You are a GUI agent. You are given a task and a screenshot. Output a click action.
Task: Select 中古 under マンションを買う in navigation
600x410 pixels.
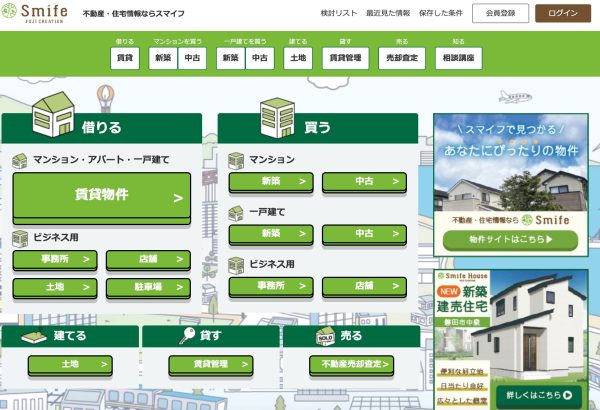pyautogui.click(x=192, y=58)
